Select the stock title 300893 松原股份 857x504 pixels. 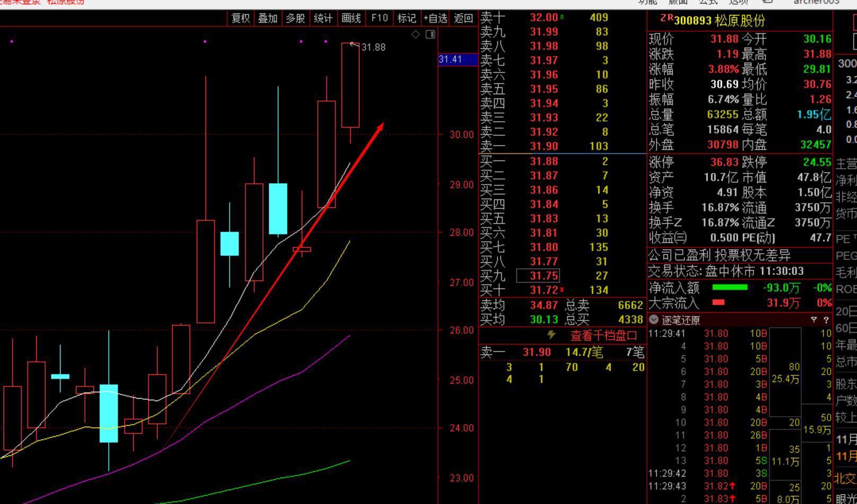click(x=720, y=21)
